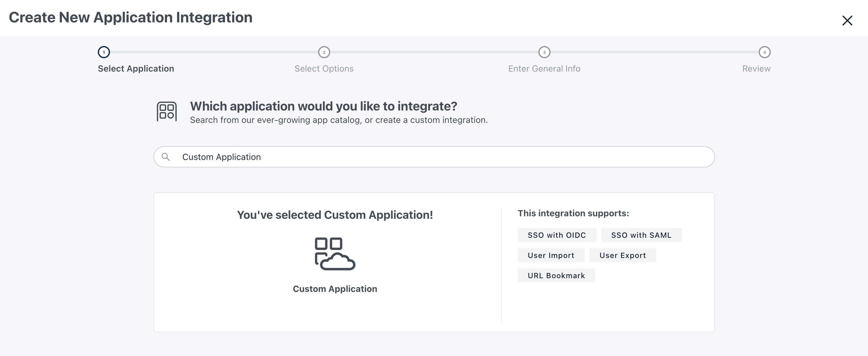Toggle URL Bookmark integration option
The image size is (868, 356).
point(555,275)
